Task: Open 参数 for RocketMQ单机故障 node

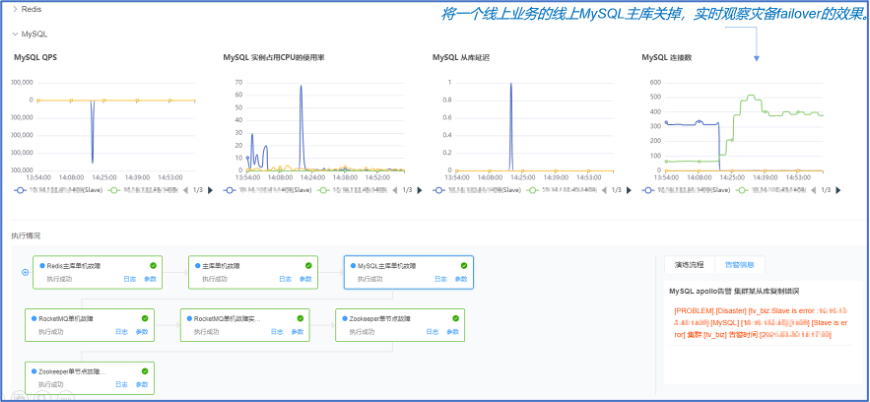Action: click(x=142, y=332)
